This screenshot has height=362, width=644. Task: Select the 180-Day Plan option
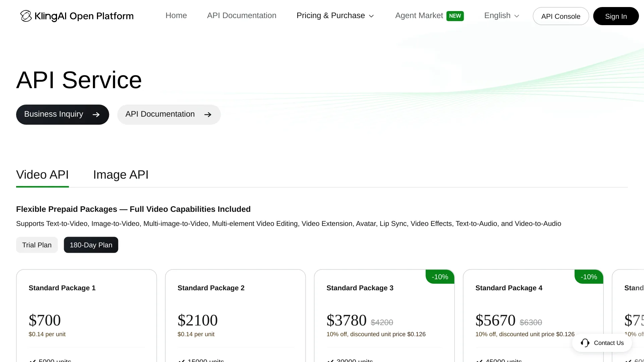tap(91, 245)
